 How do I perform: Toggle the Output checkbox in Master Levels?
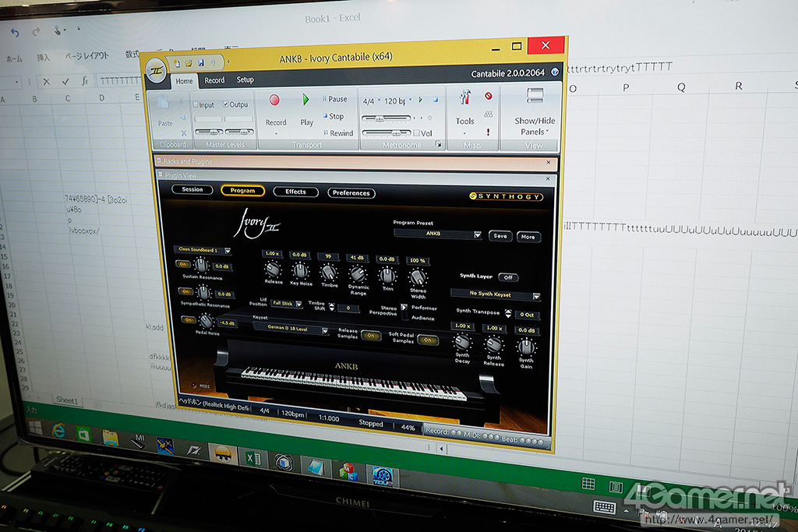pyautogui.click(x=225, y=104)
